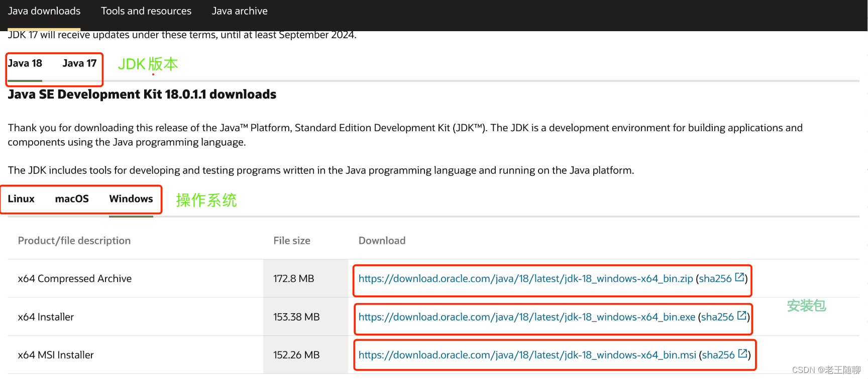
Task: Click the Download column header
Action: coord(382,241)
